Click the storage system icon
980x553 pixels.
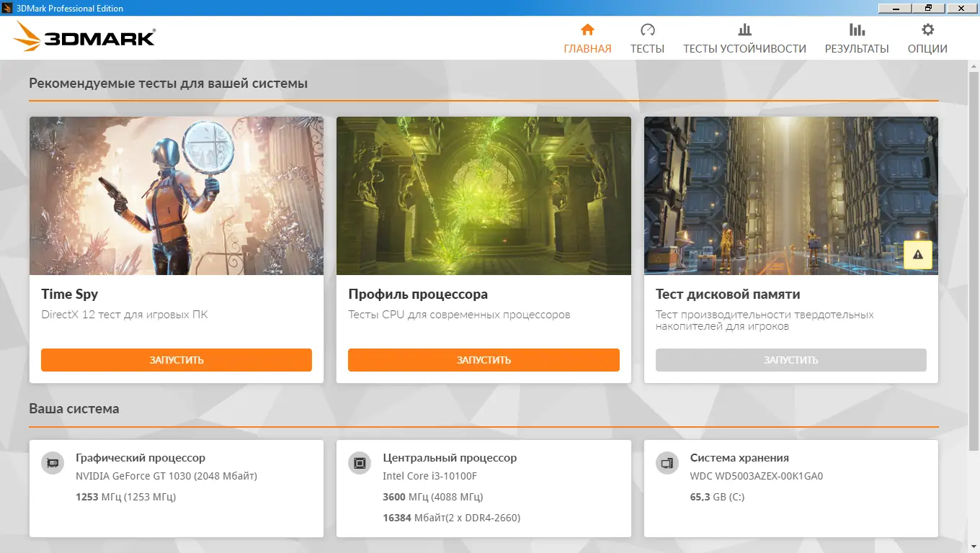coord(667,463)
